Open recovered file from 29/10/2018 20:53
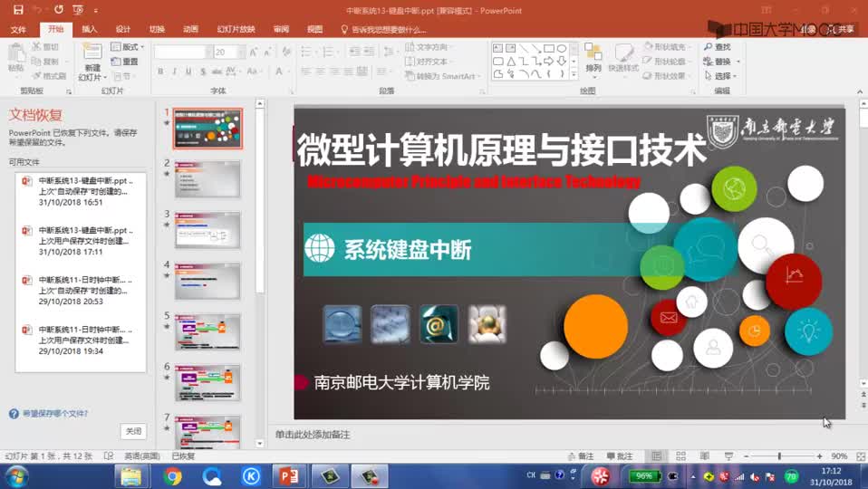868x489 pixels. tap(81, 291)
